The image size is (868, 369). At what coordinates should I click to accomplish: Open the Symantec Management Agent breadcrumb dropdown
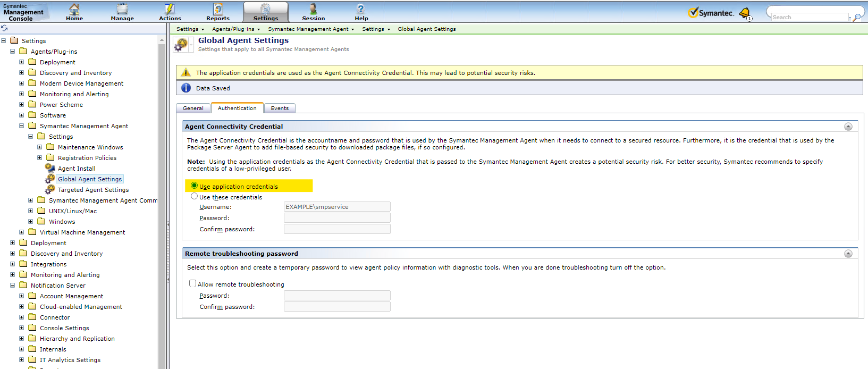click(311, 29)
